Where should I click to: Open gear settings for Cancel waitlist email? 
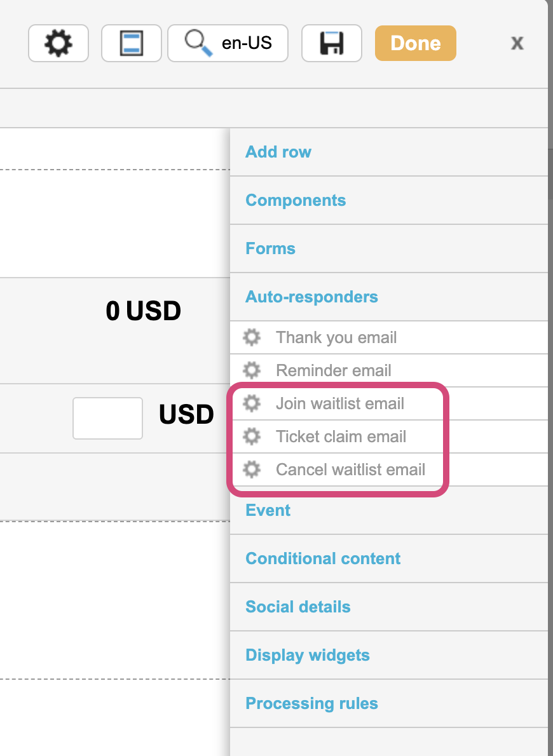point(252,469)
